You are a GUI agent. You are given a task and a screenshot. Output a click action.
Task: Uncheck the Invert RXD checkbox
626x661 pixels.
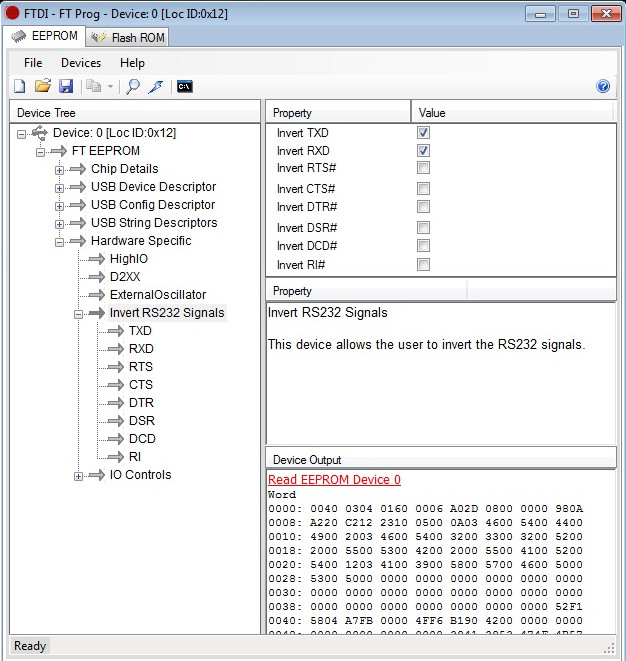[x=423, y=150]
